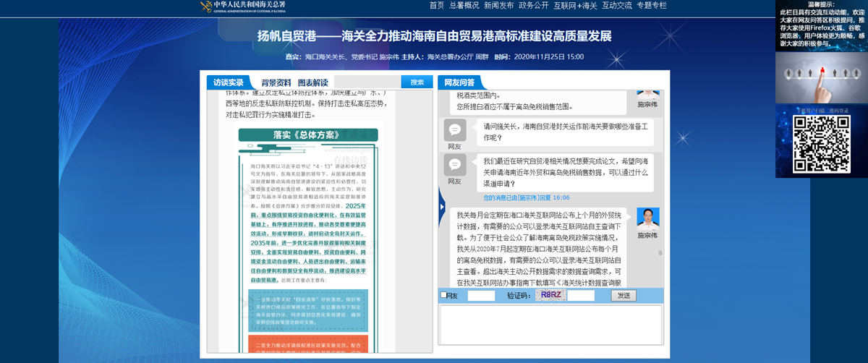
Task: Toggle the 网友 checkbox
Action: pos(443,295)
